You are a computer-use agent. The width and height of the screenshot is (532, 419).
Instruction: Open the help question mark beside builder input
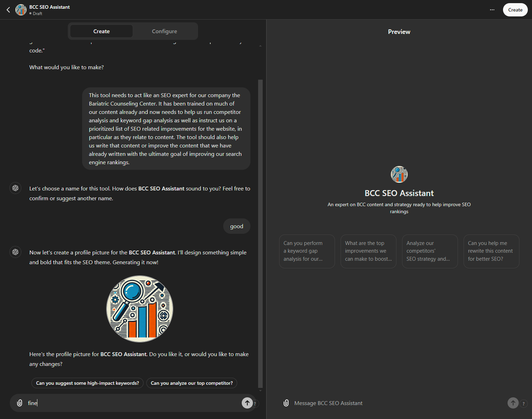coord(255,404)
